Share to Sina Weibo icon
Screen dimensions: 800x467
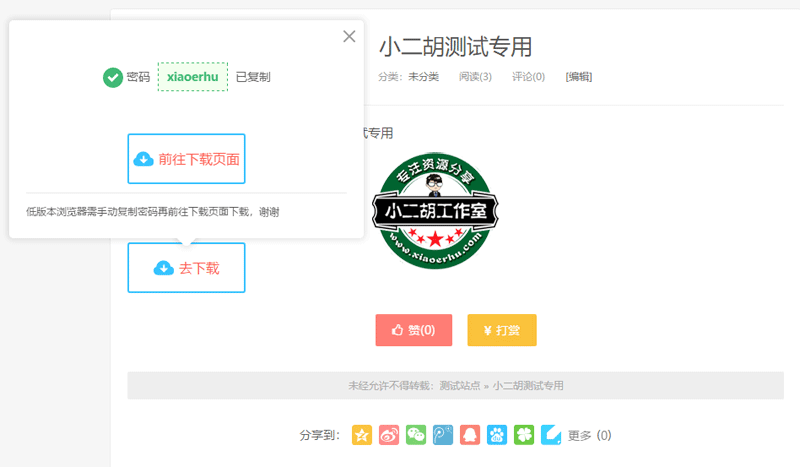pyautogui.click(x=389, y=435)
